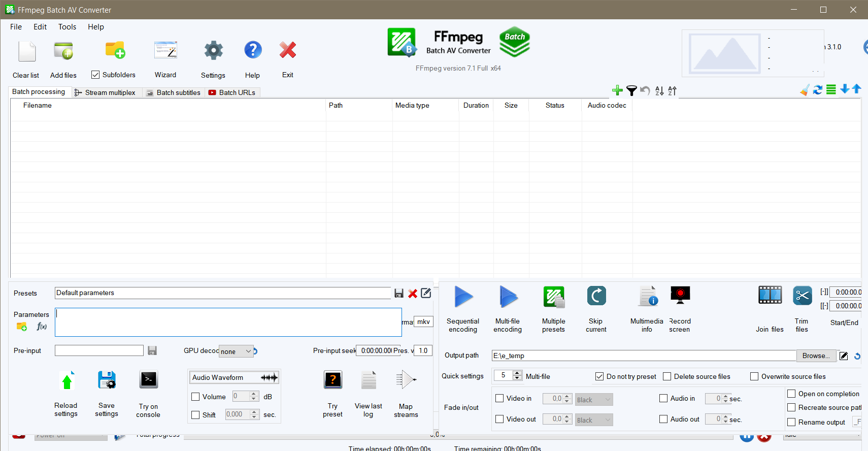Screen dimensions: 868x451
Task: Open the f(x) functions icon
Action: (x=42, y=327)
